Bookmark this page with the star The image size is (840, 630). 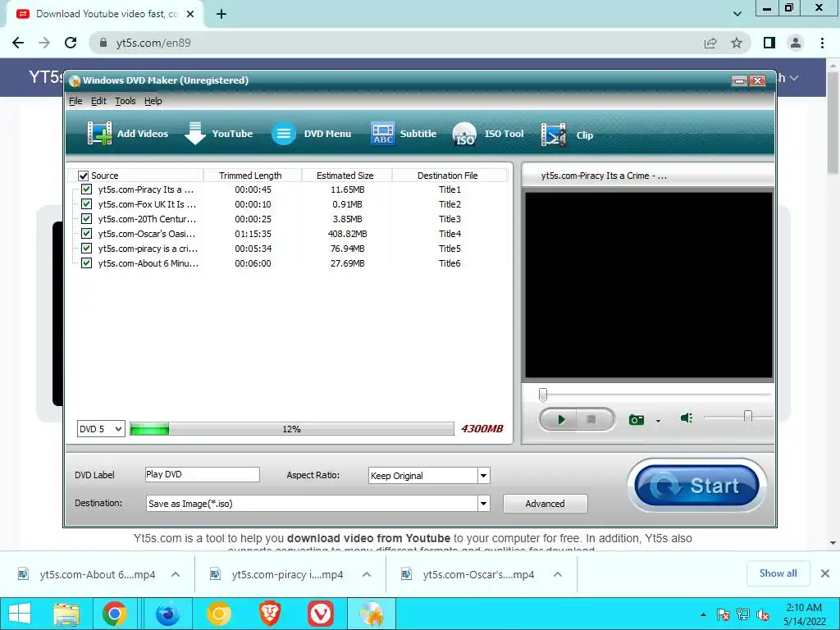coord(737,43)
